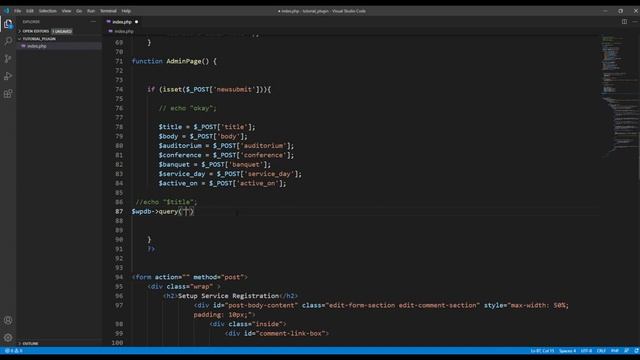Screen dimensions: 640x360
Task: Click PHP file icon in explorer tree
Action: tap(23, 46)
